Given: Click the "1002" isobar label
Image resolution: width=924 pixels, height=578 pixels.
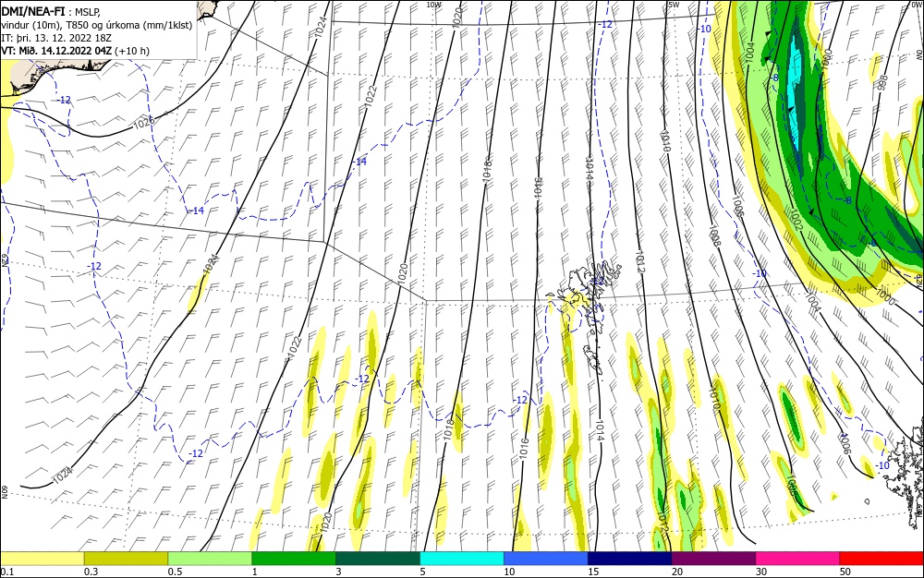Looking at the screenshot, I should tap(796, 220).
